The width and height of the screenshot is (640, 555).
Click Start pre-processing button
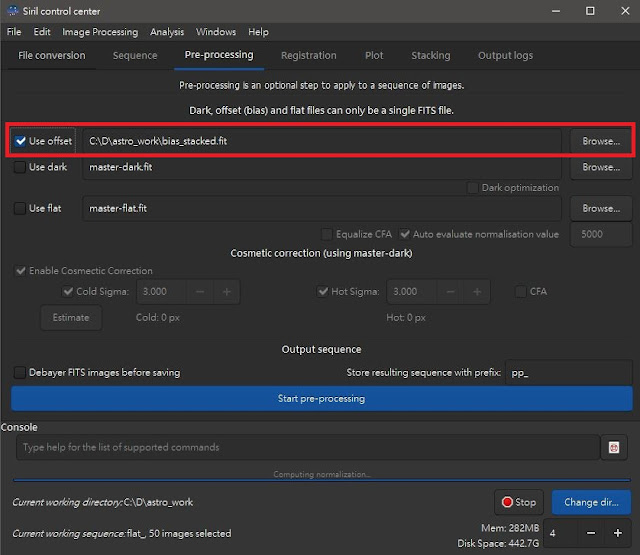(322, 398)
